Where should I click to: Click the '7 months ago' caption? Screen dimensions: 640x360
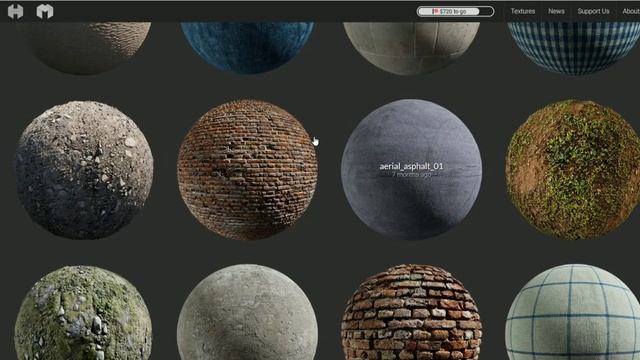coord(411,174)
